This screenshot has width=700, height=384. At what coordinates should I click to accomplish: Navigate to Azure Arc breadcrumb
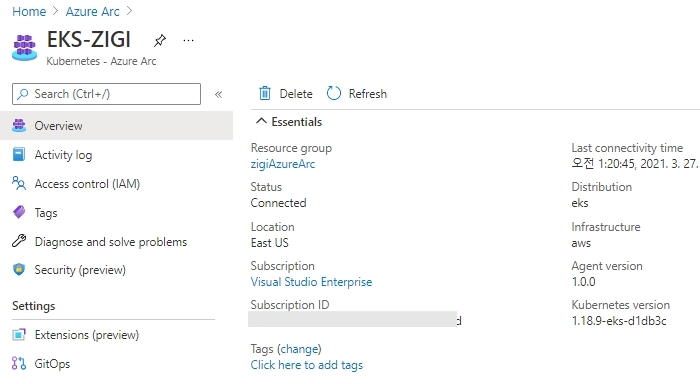click(92, 12)
